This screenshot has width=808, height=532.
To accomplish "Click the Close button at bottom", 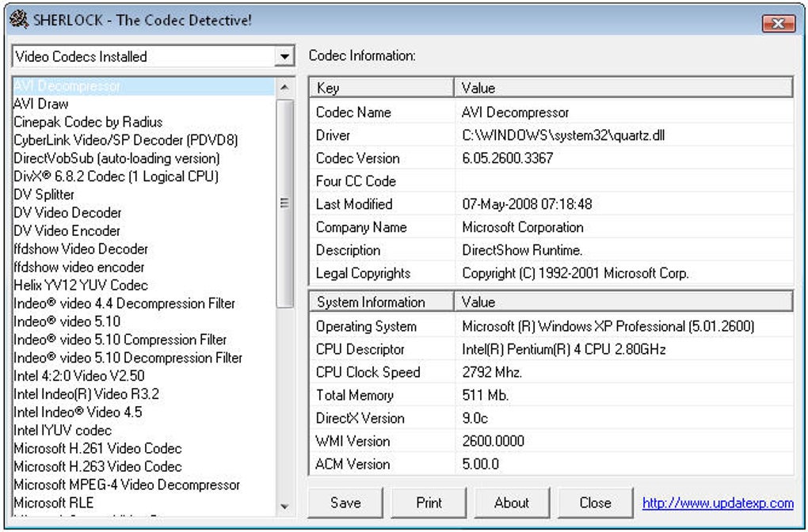I will tap(595, 502).
